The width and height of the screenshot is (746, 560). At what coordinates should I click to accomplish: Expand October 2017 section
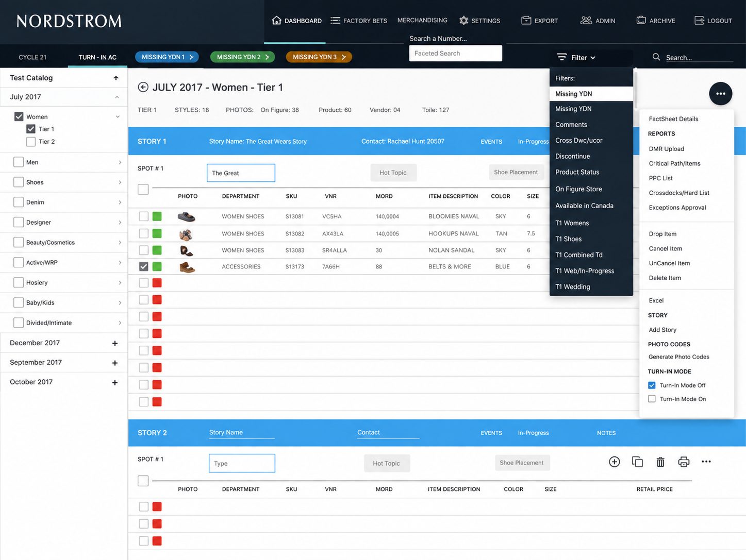click(x=115, y=382)
